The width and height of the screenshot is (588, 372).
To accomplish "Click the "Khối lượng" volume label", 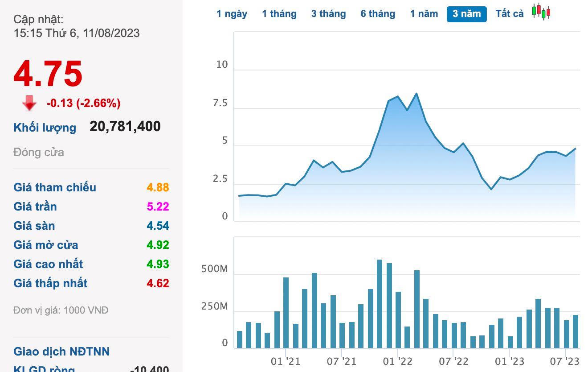I will tap(45, 128).
